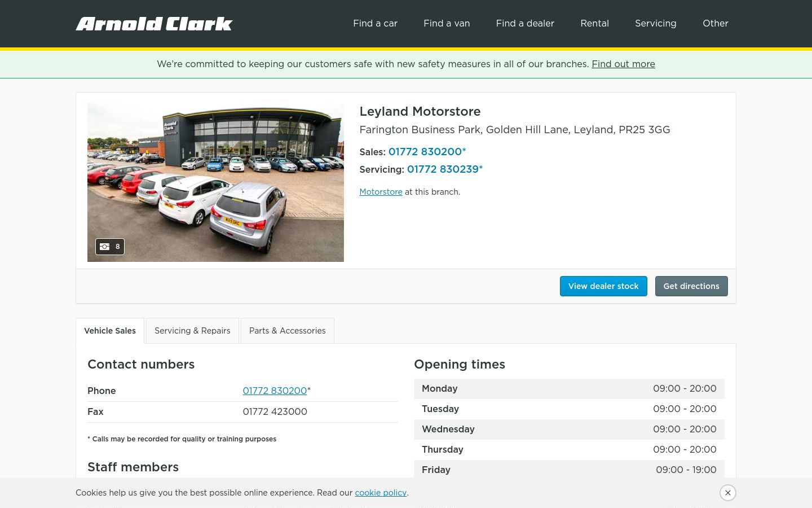812x508 pixels.
Task: Click the calls may be recorded note
Action: [182, 439]
